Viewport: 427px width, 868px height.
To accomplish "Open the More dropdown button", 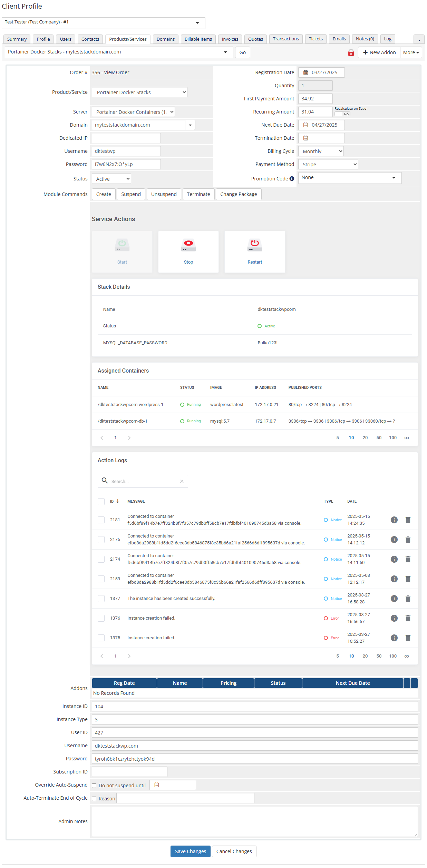I will click(411, 52).
